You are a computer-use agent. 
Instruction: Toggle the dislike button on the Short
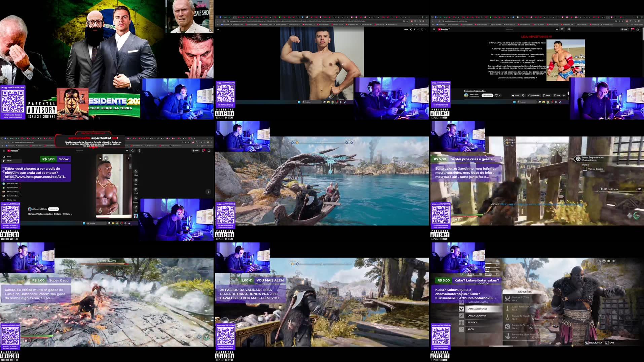[136, 180]
